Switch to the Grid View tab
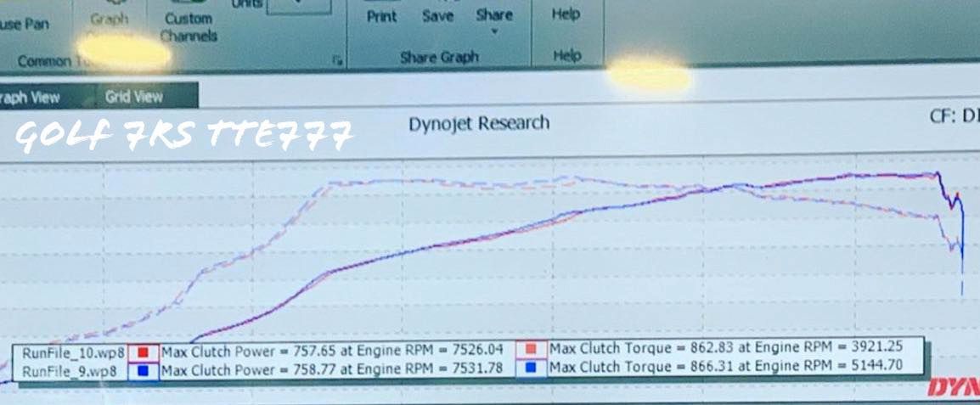Viewport: 980px width, 405px height. pyautogui.click(x=133, y=97)
